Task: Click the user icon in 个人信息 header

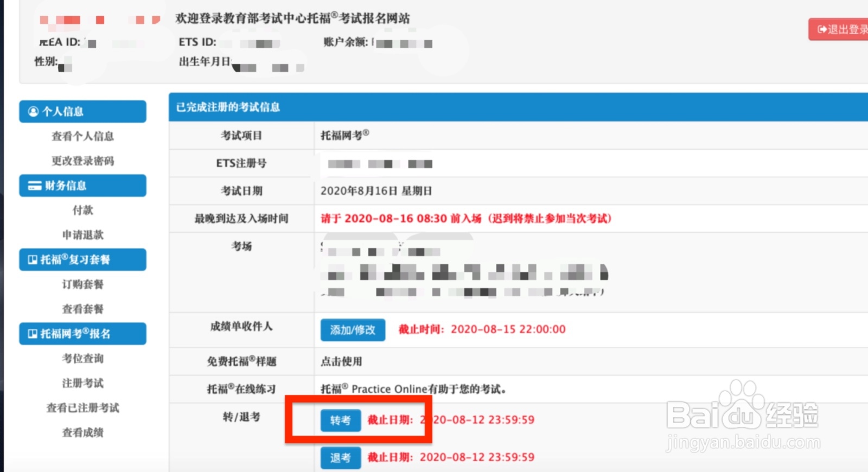Action: [33, 111]
